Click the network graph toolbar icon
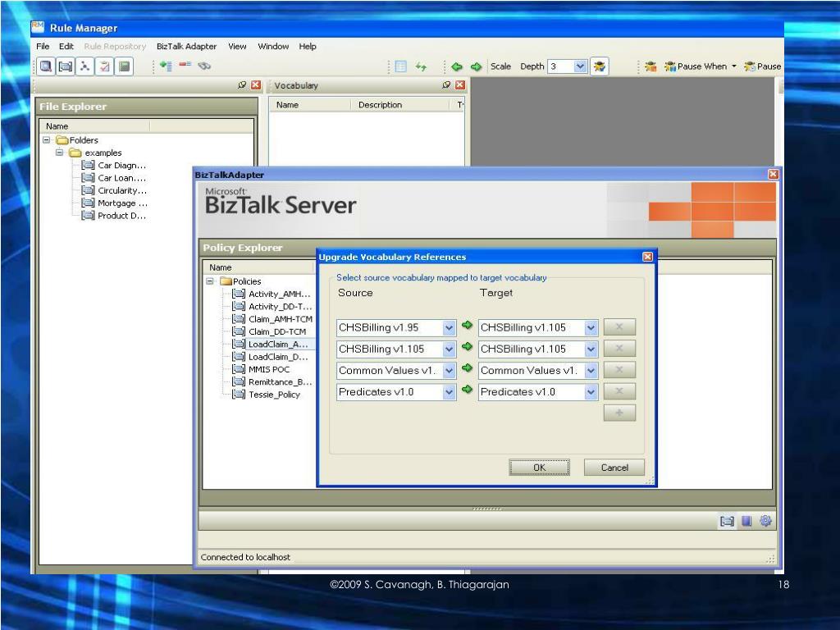Image resolution: width=840 pixels, height=630 pixels. coord(84,66)
